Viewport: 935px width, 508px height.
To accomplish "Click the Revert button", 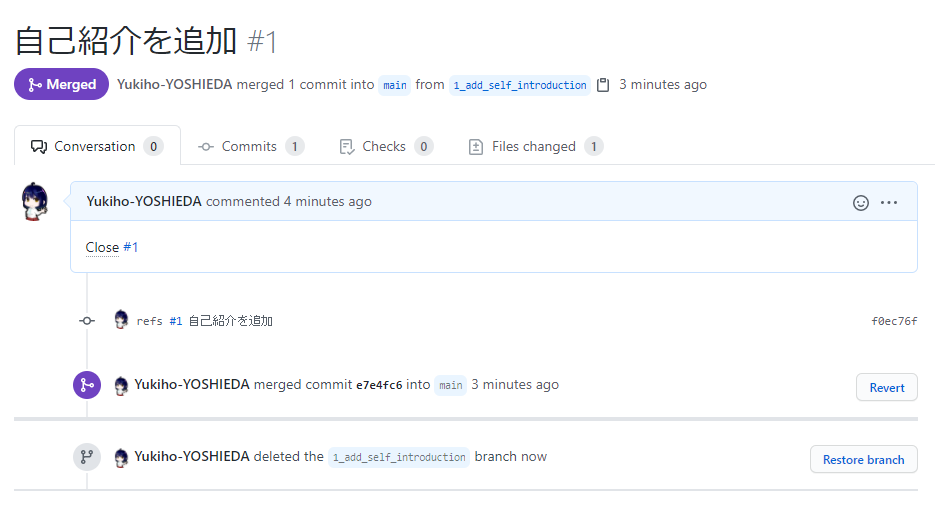I will tap(887, 388).
